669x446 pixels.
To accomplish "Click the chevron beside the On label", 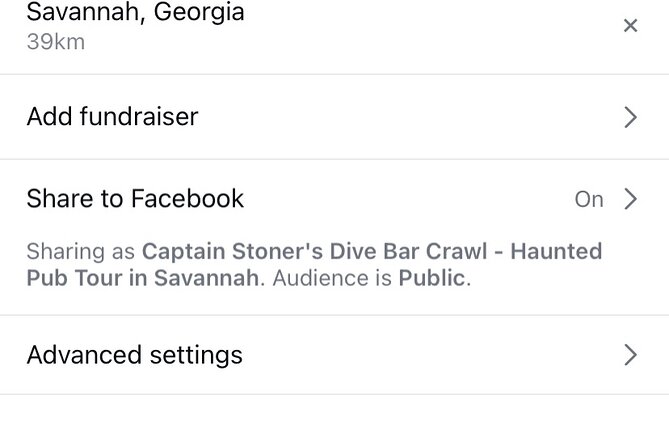I will 630,199.
